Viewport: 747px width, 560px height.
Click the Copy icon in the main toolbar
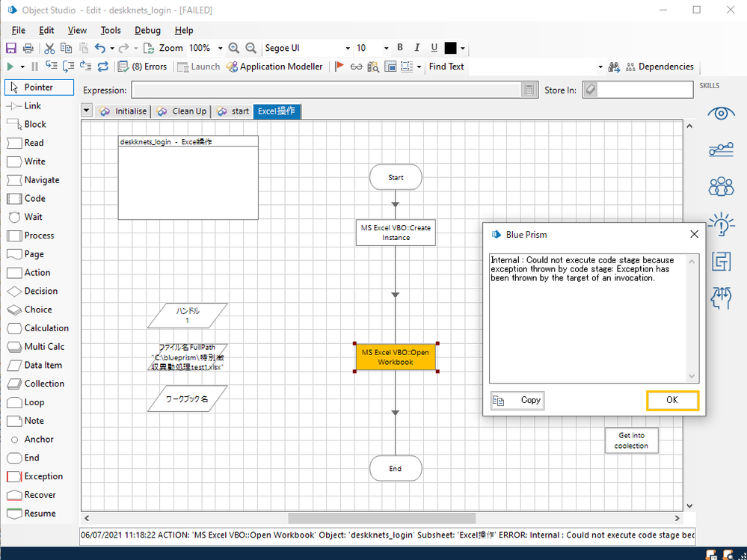click(67, 48)
